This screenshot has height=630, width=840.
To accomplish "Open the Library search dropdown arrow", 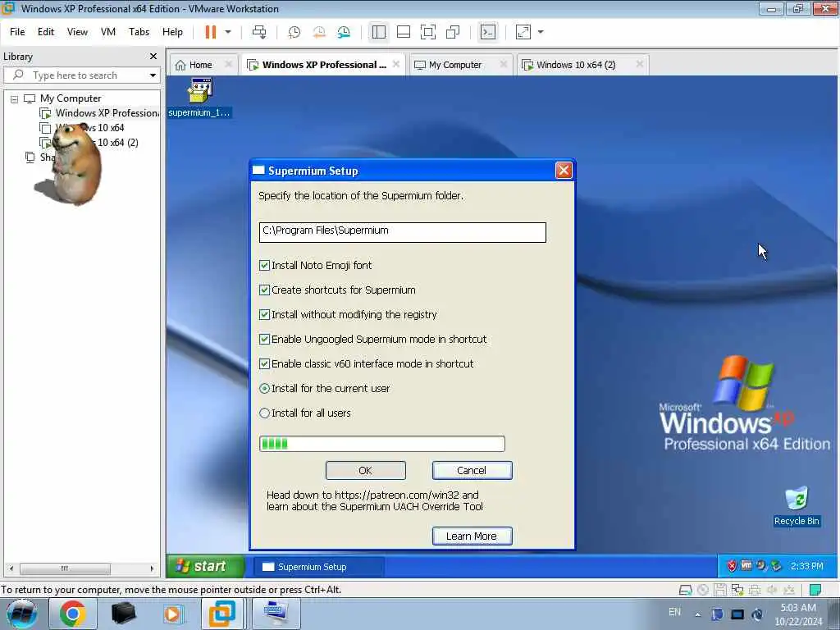I will pos(153,75).
